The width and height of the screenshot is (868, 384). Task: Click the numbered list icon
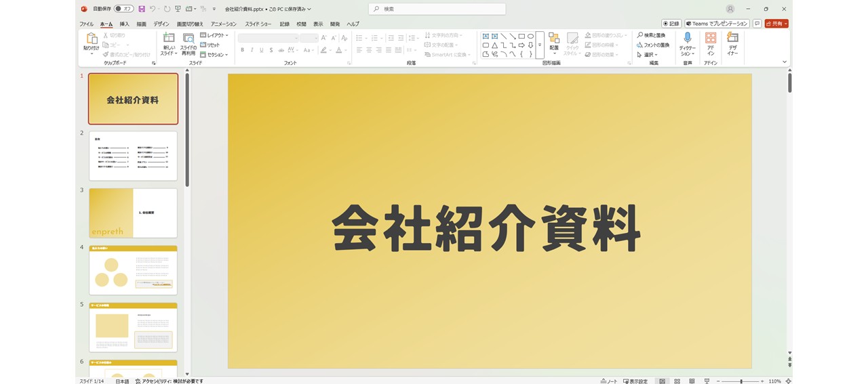point(374,38)
